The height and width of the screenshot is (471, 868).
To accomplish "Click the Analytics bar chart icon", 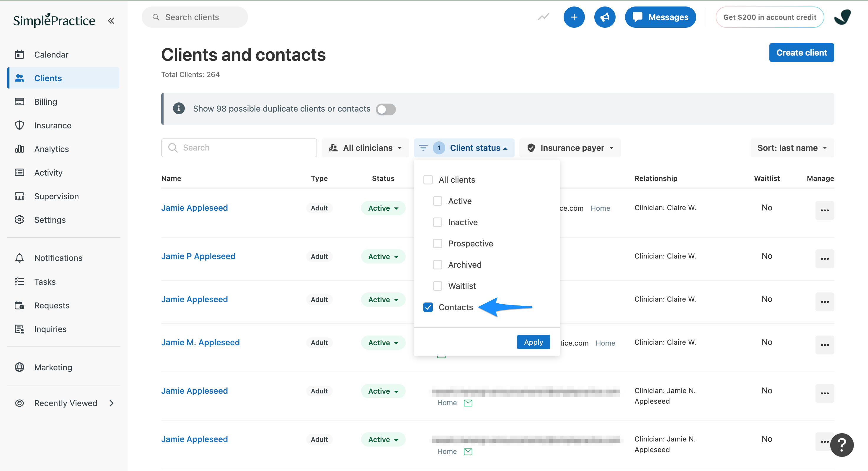I will (x=19, y=148).
